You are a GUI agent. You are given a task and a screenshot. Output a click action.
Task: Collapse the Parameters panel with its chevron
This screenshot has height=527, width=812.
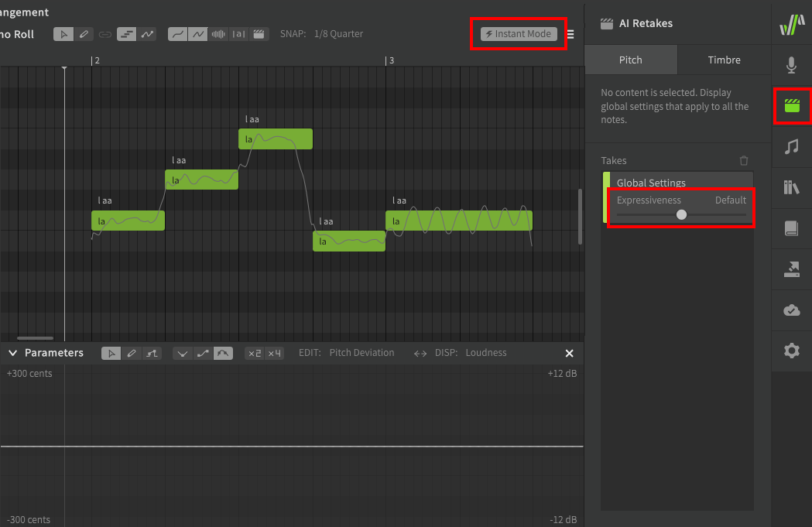click(x=12, y=352)
